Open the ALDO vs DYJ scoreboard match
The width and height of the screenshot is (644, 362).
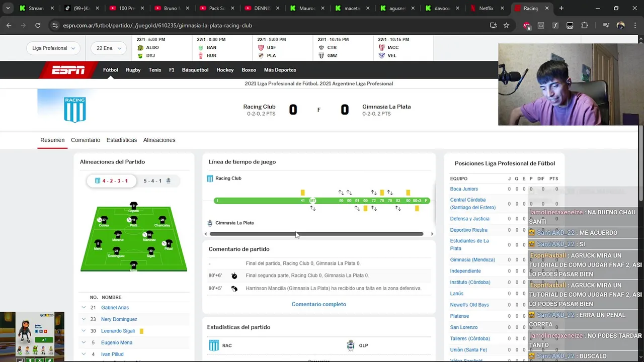[x=161, y=48]
